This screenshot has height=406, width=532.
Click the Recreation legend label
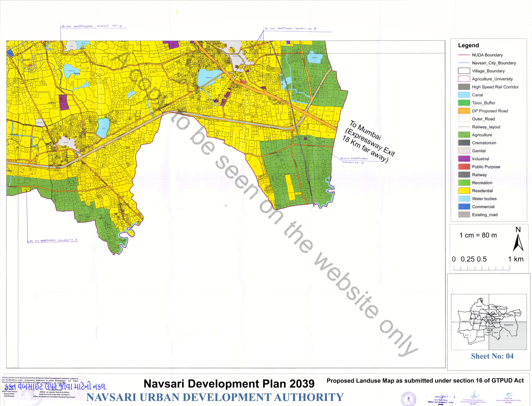[x=482, y=183]
